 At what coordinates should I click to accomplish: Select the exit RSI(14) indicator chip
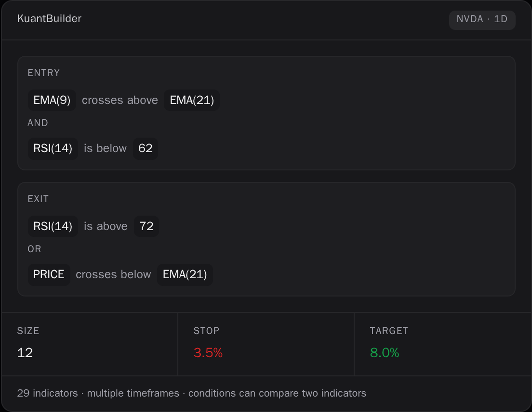click(x=53, y=226)
